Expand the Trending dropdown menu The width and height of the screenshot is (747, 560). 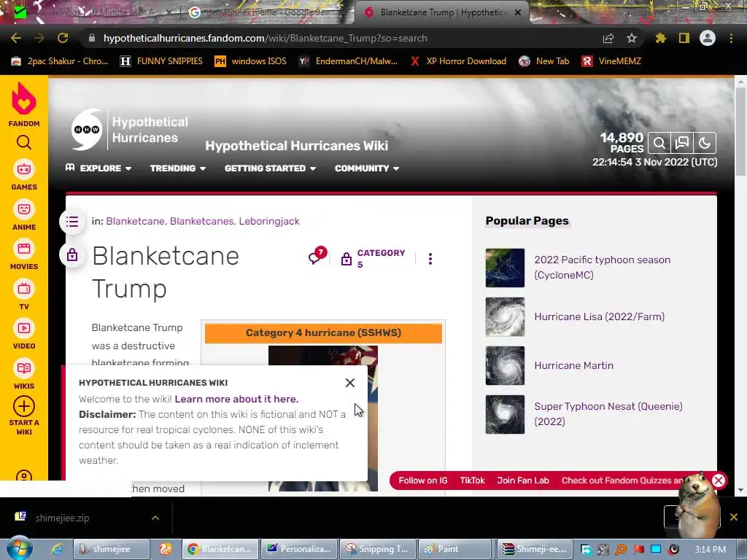tap(178, 168)
